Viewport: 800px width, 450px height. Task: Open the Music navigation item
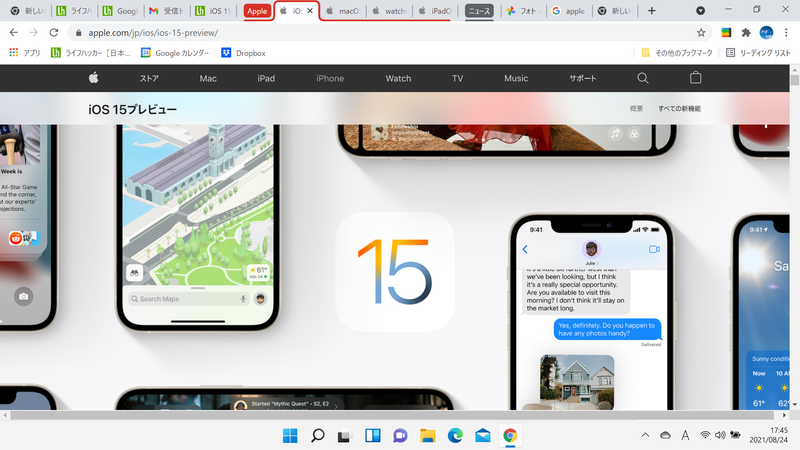pos(516,78)
